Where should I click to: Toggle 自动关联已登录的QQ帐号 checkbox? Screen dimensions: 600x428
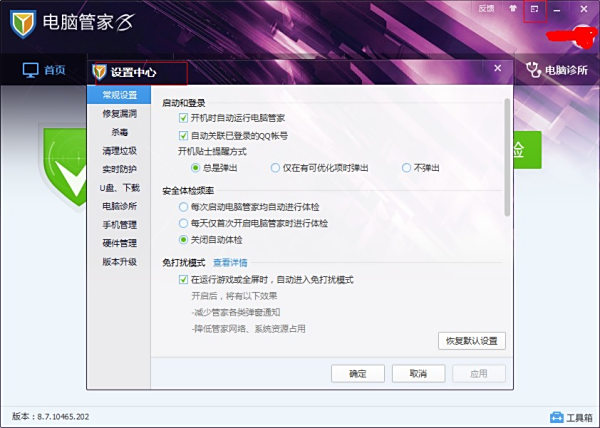183,135
